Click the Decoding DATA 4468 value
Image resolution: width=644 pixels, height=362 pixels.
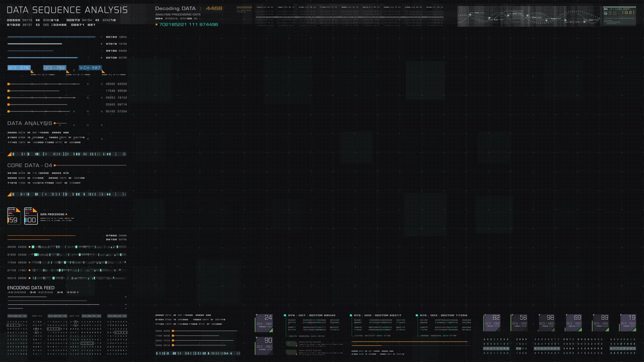(x=214, y=9)
